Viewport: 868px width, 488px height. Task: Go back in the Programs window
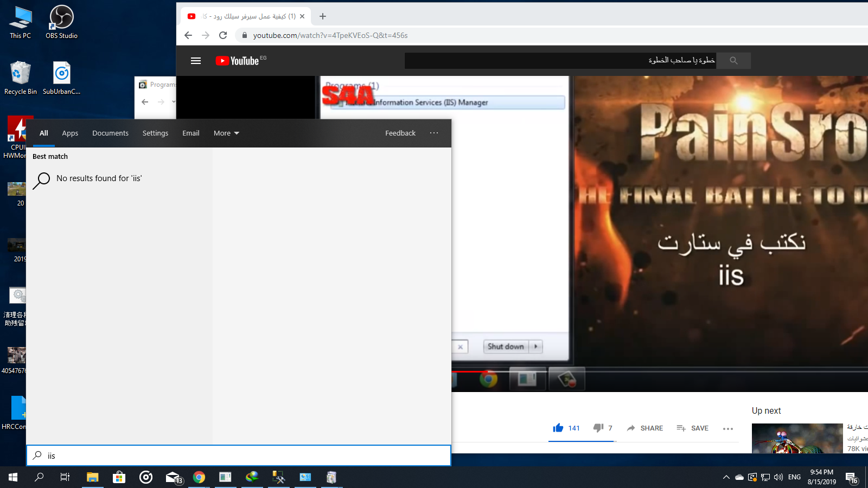(x=145, y=101)
